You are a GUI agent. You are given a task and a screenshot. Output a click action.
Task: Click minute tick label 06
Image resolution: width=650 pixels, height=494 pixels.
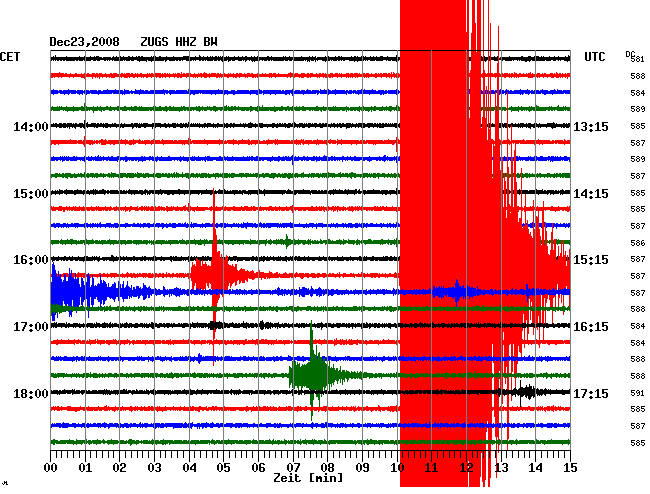click(258, 468)
